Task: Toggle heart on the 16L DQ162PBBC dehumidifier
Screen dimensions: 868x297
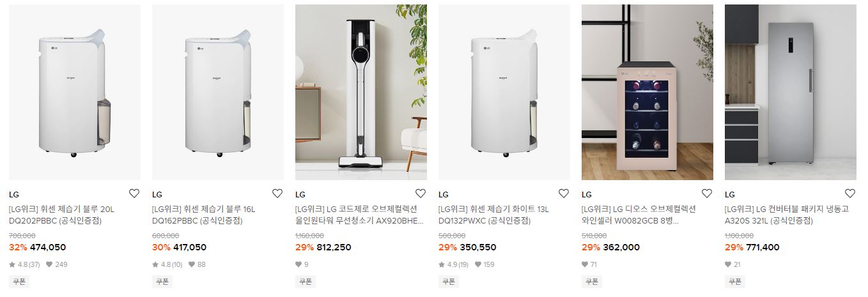Action: pyautogui.click(x=277, y=194)
